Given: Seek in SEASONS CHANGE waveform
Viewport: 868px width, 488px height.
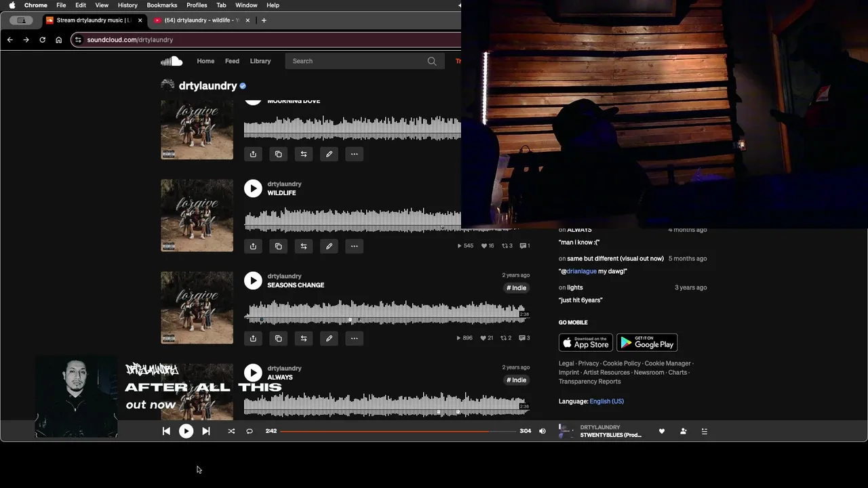Looking at the screenshot, I should click(x=387, y=313).
